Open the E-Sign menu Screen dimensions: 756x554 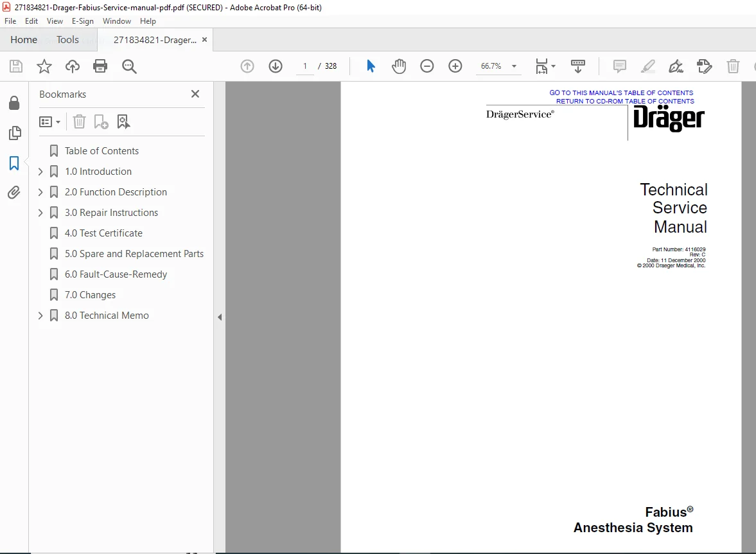pos(82,21)
